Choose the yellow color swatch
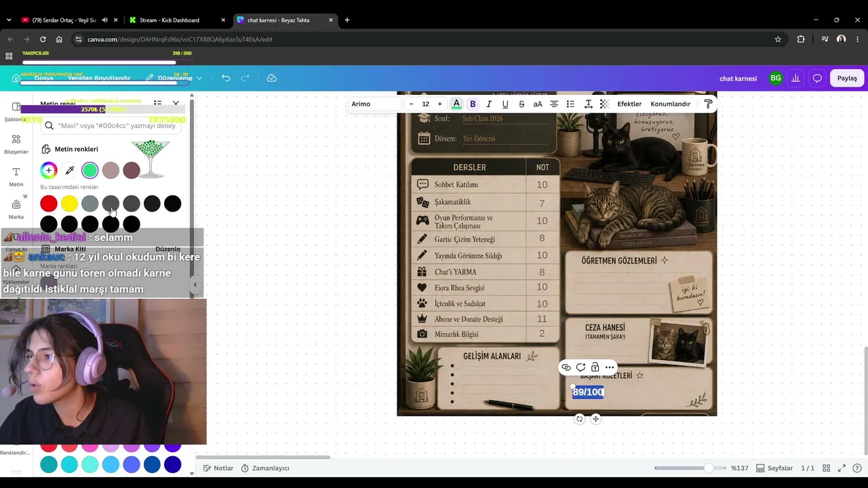Viewport: 868px width, 488px height. click(x=69, y=203)
